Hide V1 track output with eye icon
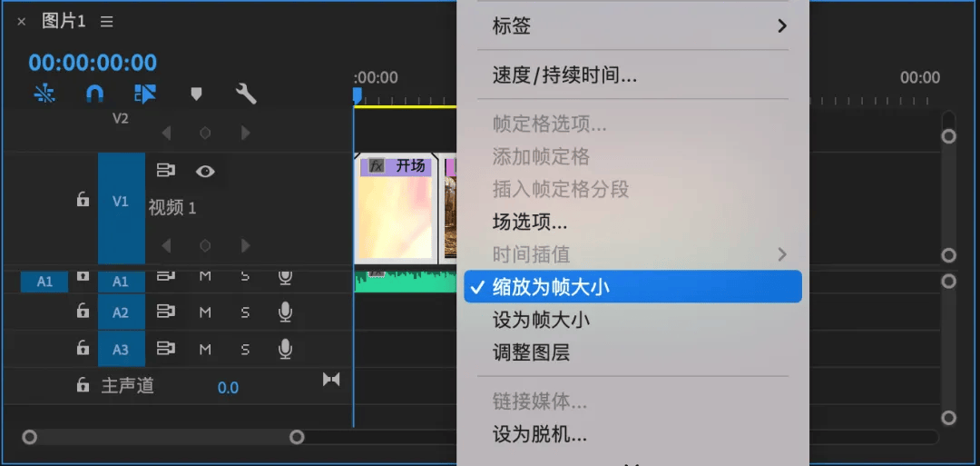 205,171
